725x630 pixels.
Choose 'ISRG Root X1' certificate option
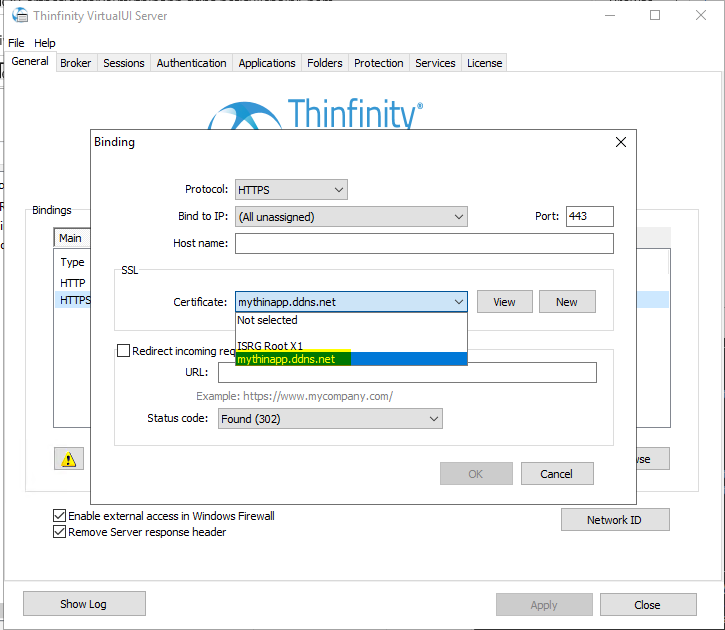tap(351, 346)
